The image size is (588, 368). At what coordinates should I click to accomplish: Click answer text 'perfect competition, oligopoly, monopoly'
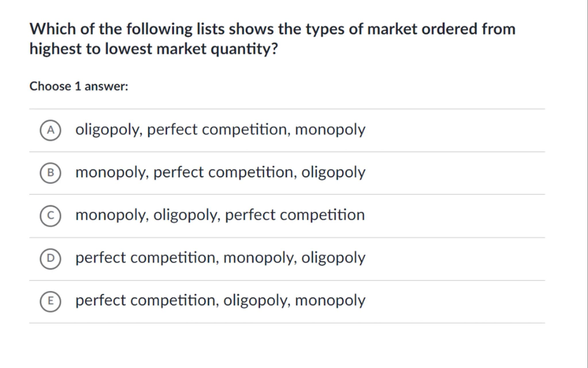coord(220,301)
